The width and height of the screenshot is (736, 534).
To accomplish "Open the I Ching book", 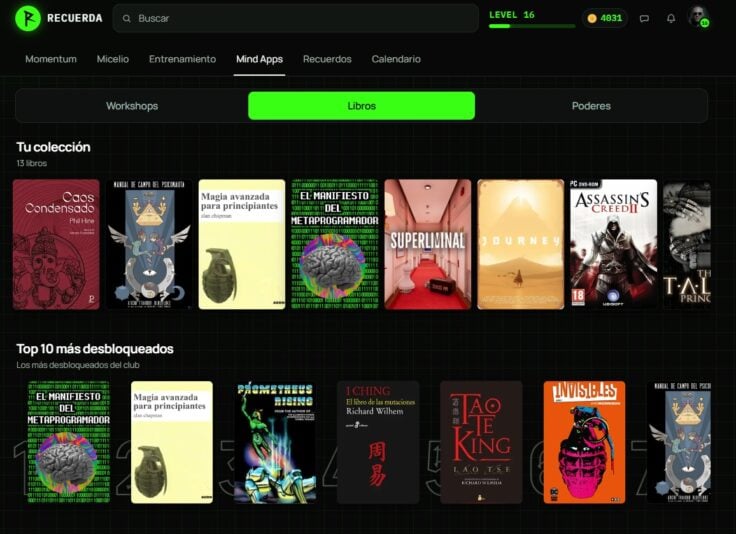I will click(378, 442).
